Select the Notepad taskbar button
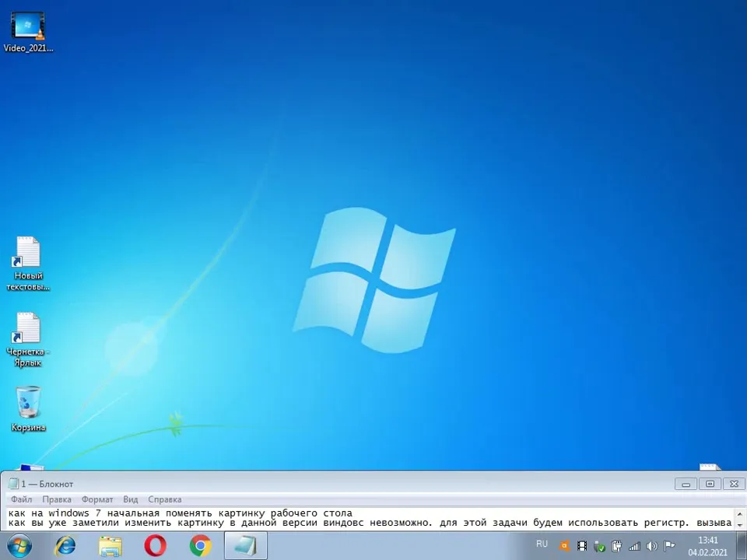Screen dimensions: 747x560 pyautogui.click(x=246, y=546)
